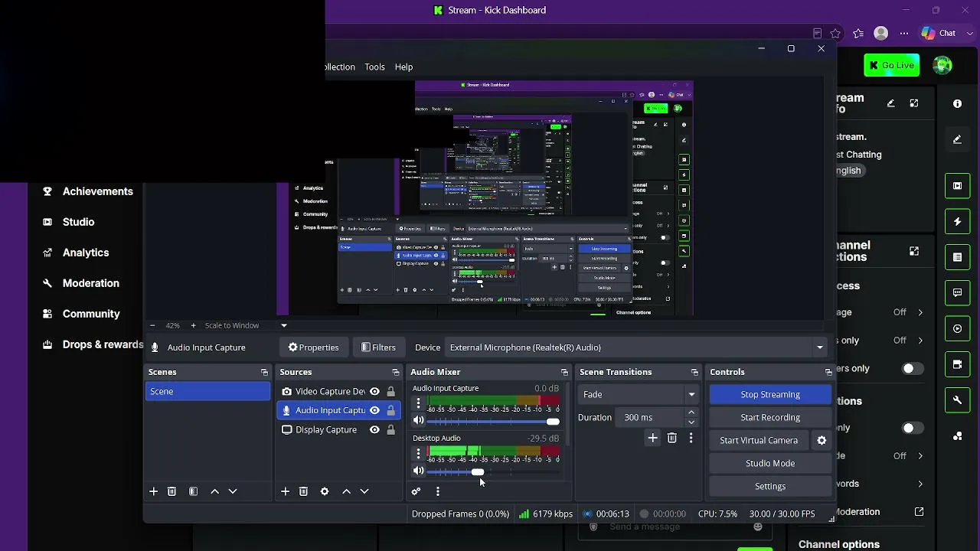980x551 pixels.
Task: Open scene filters icon in the Scenes panel
Action: (193, 491)
